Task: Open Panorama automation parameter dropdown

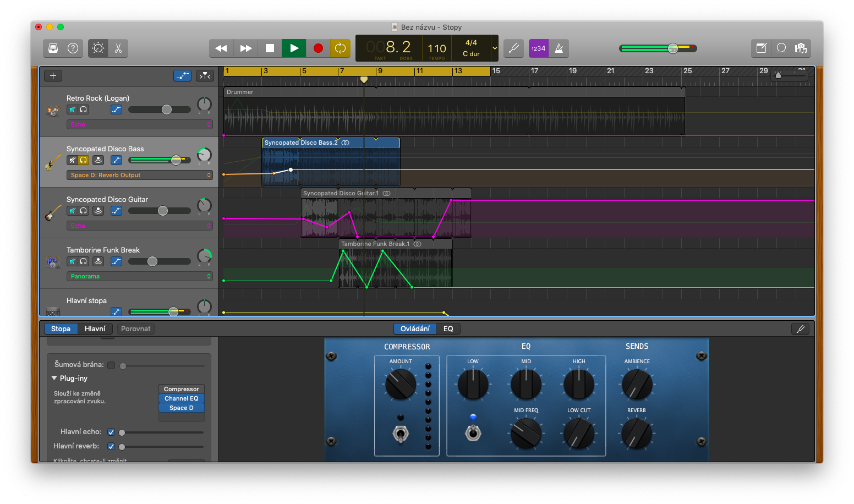Action: pyautogui.click(x=139, y=276)
